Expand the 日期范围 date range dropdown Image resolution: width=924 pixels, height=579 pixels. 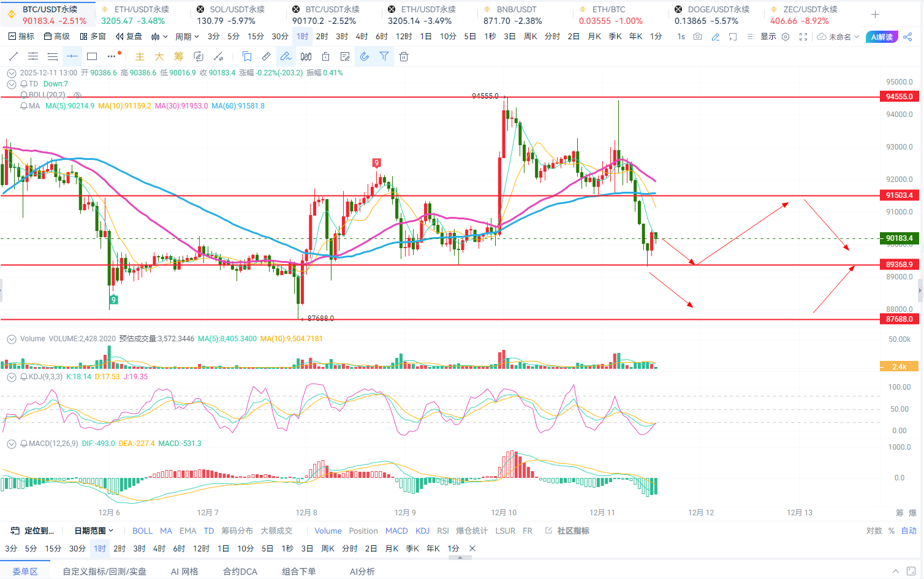pos(94,531)
